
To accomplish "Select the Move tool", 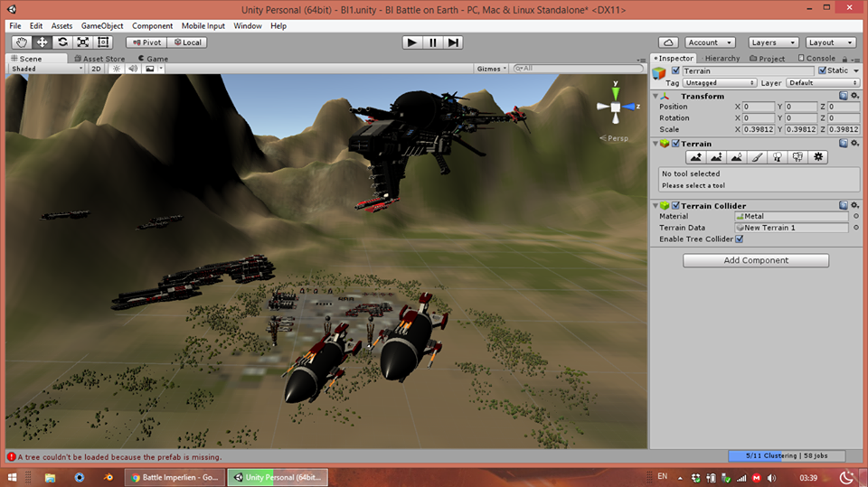I will pyautogui.click(x=42, y=42).
